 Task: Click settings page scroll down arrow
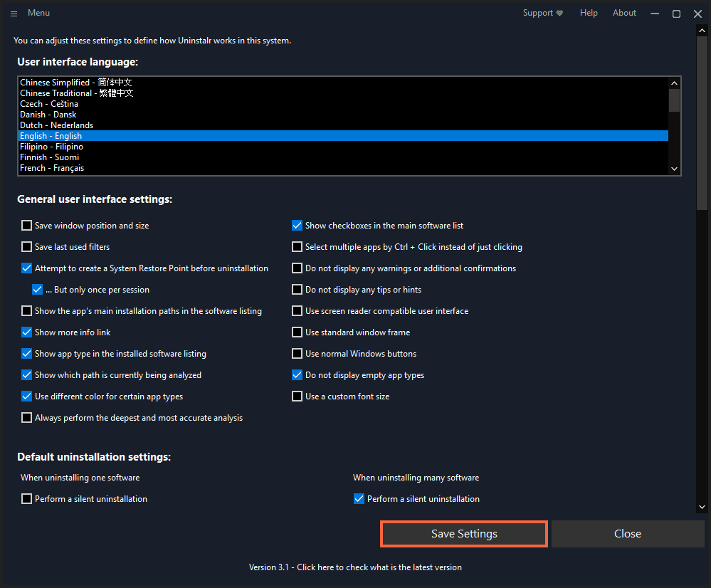click(702, 508)
